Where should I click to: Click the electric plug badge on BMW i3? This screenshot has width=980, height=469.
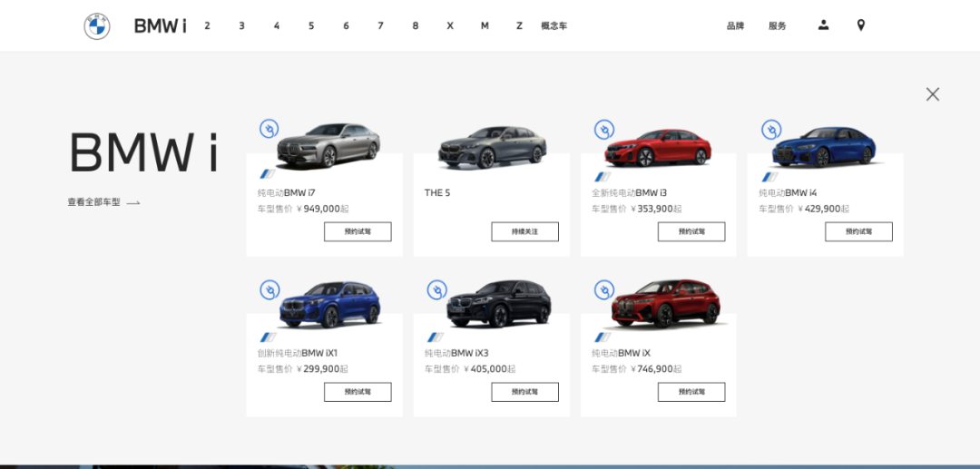click(603, 130)
